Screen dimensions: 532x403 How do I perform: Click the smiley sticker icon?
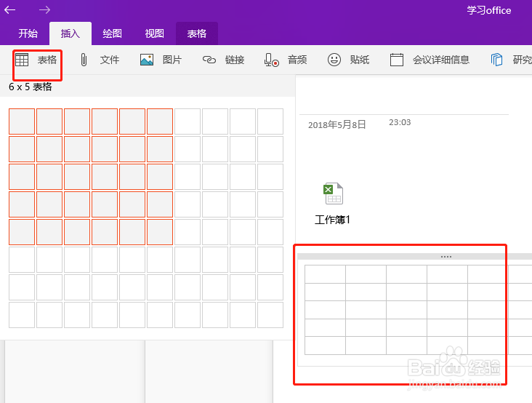[334, 60]
